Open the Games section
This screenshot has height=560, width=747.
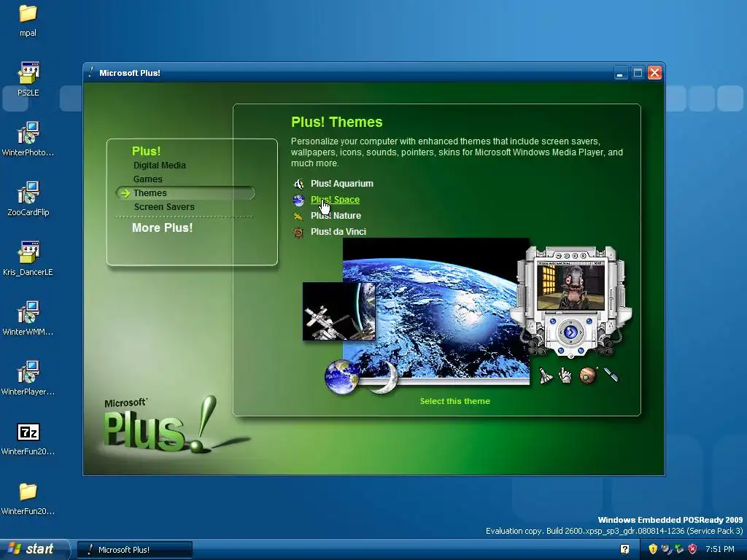click(147, 179)
